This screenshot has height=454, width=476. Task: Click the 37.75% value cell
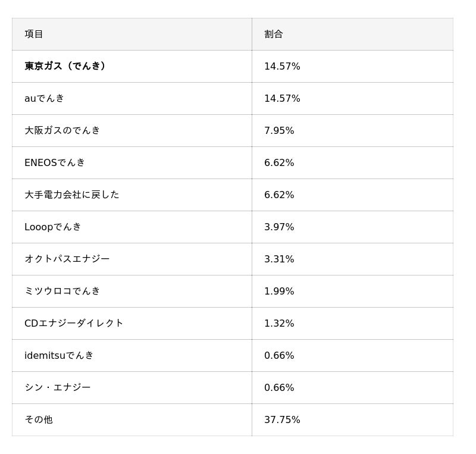pyautogui.click(x=282, y=419)
